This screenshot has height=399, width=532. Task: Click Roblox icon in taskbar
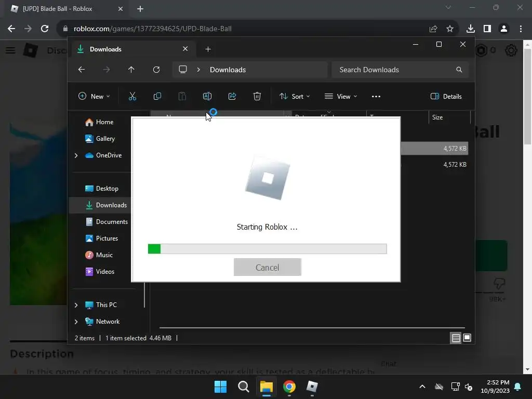312,387
